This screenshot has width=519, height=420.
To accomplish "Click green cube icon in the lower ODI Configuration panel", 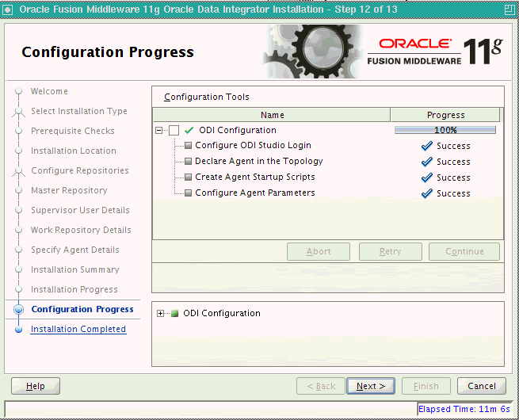I will point(175,313).
